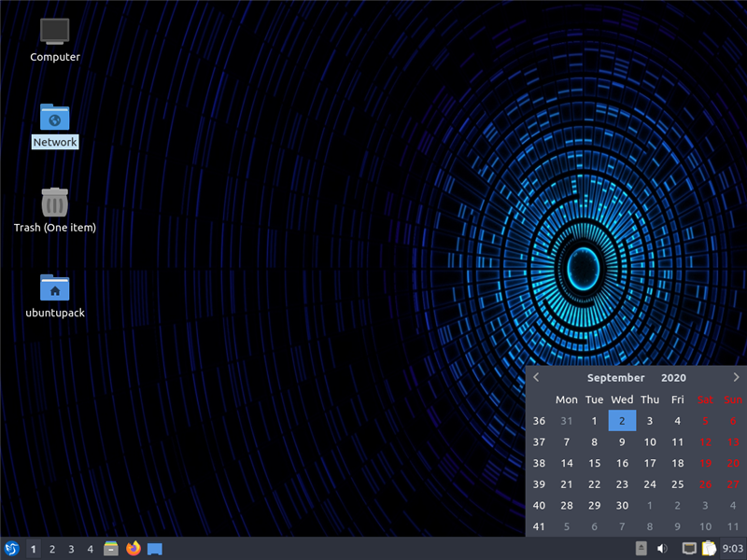This screenshot has height=560, width=747.
Task: Click week number 36 in calendar
Action: click(x=539, y=421)
